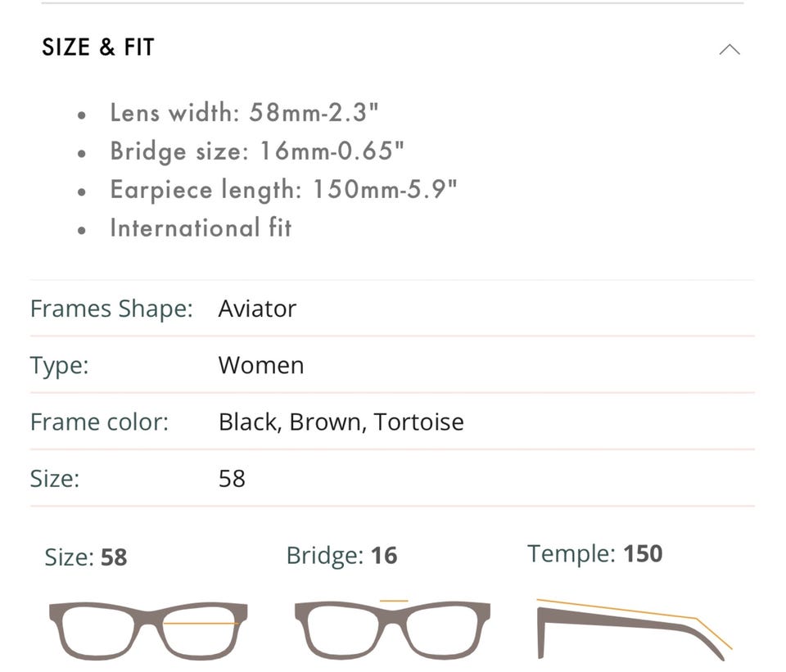The width and height of the screenshot is (786, 672).
Task: Collapse the Size & Fit section chevron
Action: 729,49
